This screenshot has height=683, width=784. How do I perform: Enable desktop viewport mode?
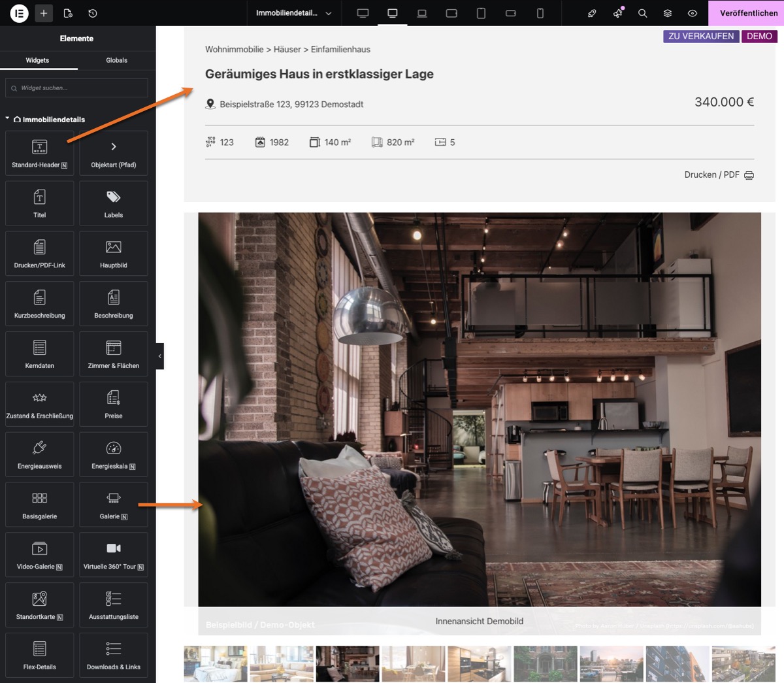[x=393, y=13]
